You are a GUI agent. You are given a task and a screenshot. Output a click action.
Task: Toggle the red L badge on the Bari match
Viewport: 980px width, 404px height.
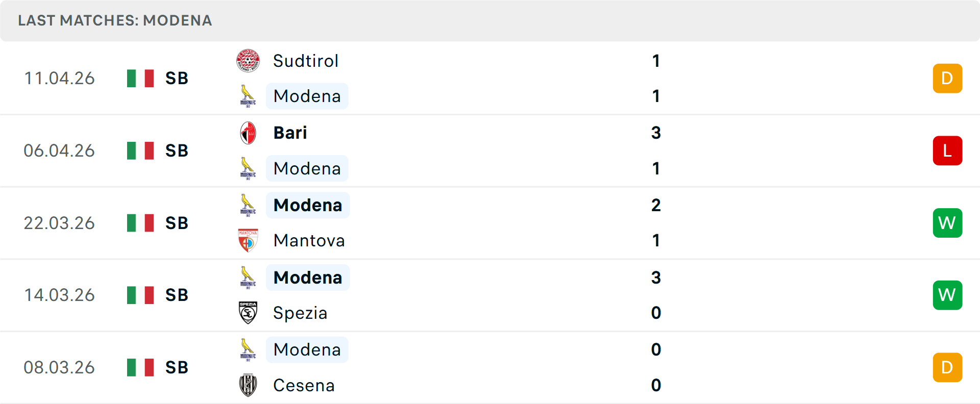coord(947,150)
